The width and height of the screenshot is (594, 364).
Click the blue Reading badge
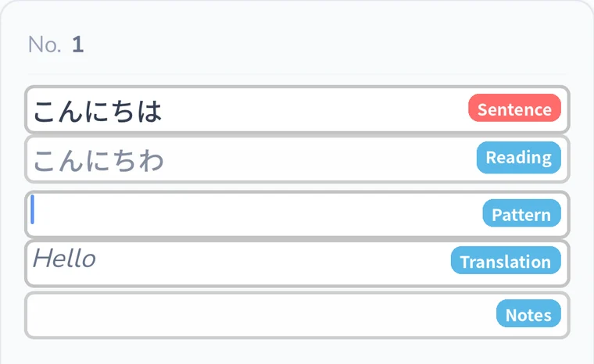[x=519, y=158]
